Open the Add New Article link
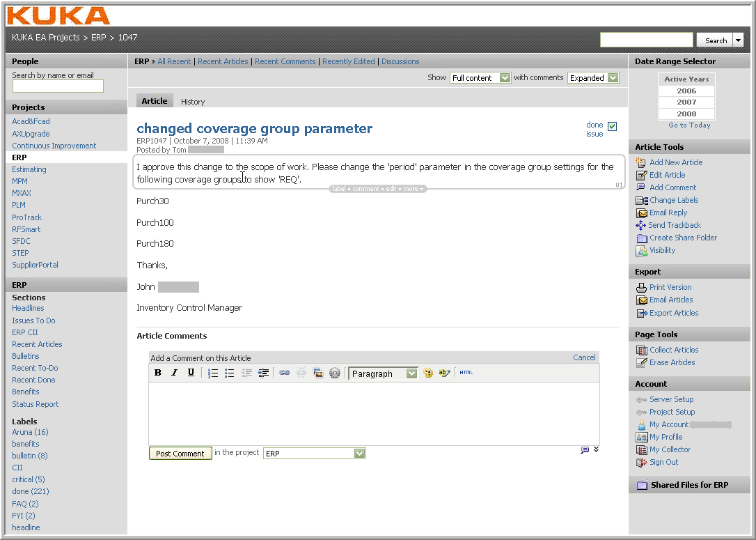 (675, 162)
